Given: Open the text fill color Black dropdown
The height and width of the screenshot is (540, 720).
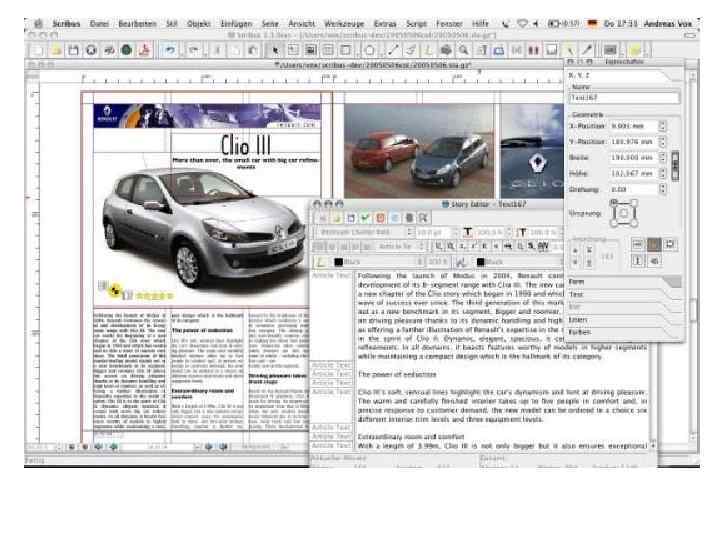Looking at the screenshot, I should click(x=377, y=262).
